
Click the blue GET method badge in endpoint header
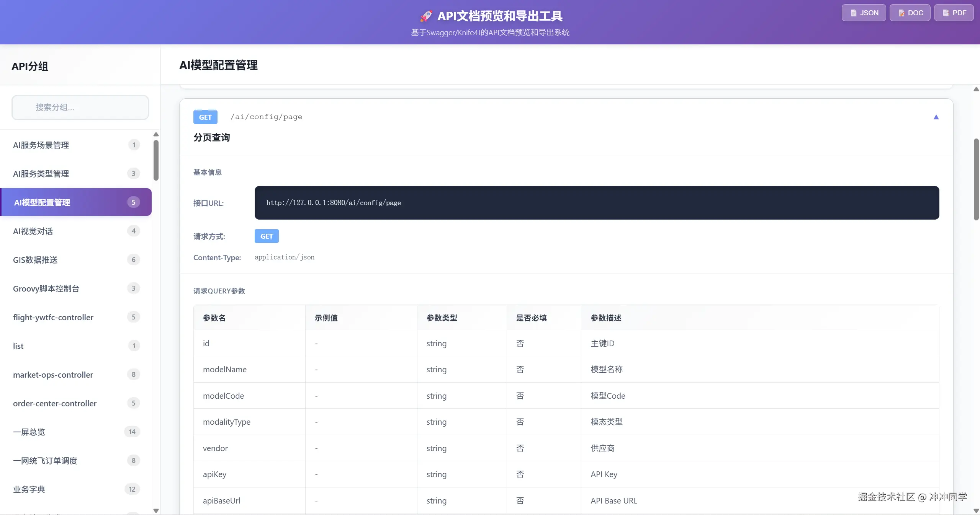205,117
